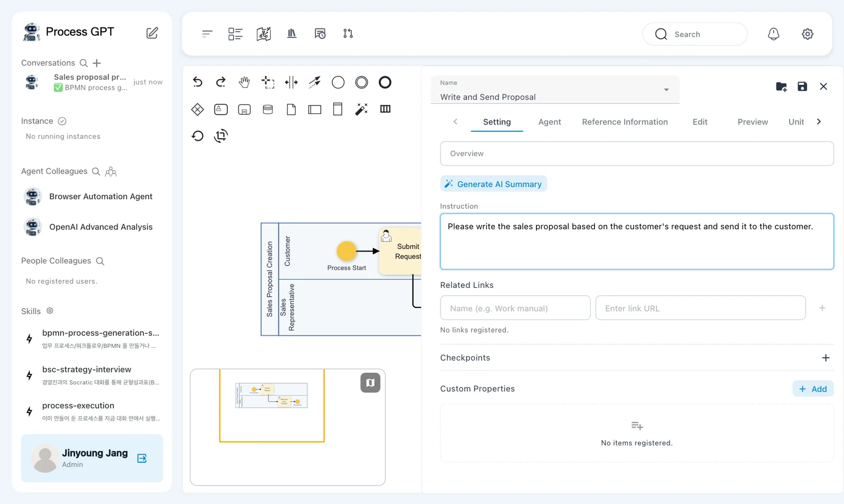
Task: Focus the Enter link URL field
Action: click(x=701, y=308)
